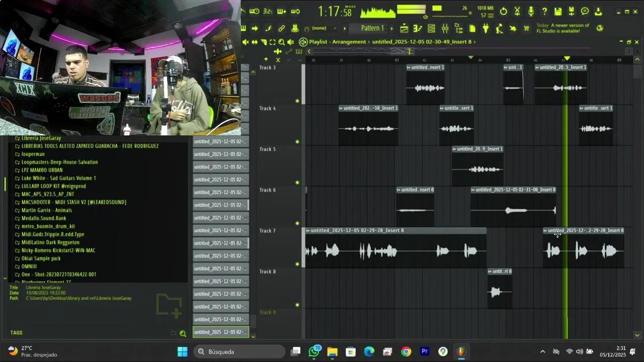Open the Mixer window
Image resolution: width=644 pixels, height=362 pixels.
[x=445, y=29]
